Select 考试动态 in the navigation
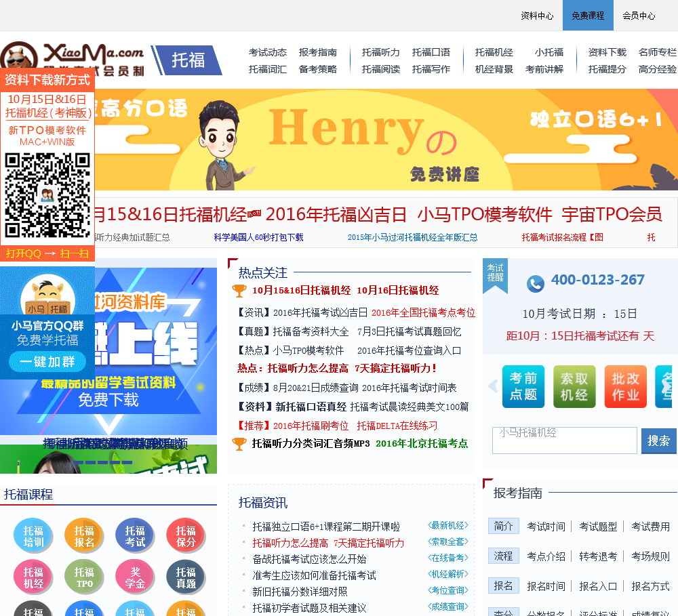The width and height of the screenshot is (678, 616). pyautogui.click(x=268, y=52)
